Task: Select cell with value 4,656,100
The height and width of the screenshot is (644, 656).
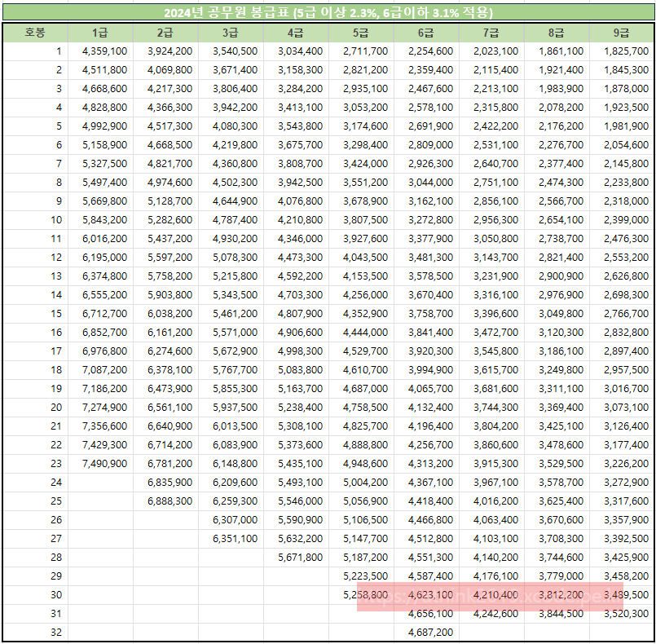Action: click(426, 614)
